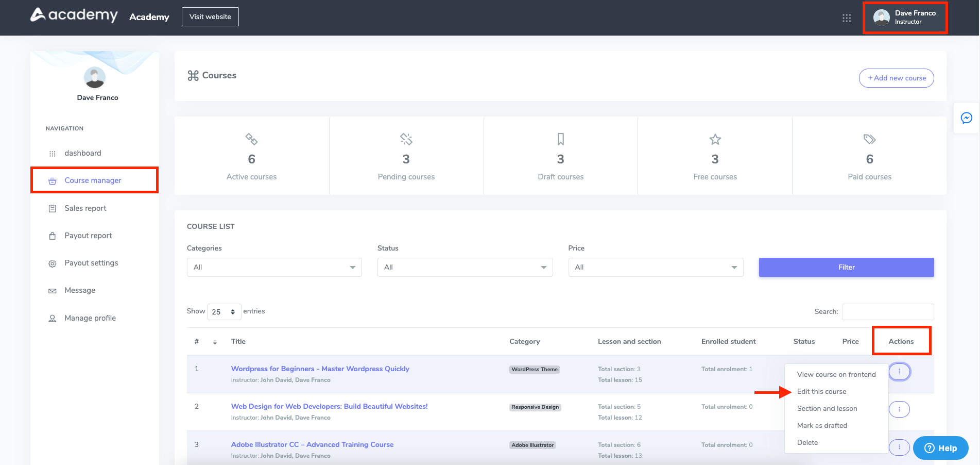Change the show entries count selector

tap(223, 312)
